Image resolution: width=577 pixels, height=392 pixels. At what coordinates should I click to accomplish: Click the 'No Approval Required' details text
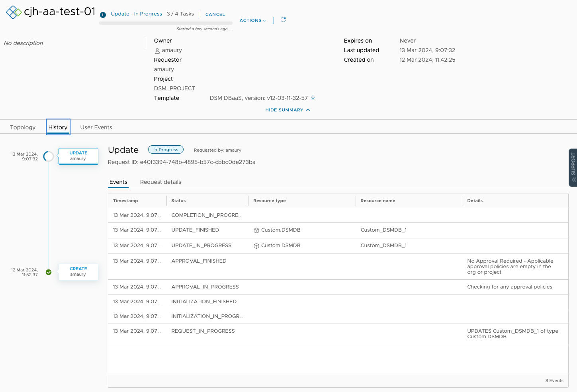510,267
